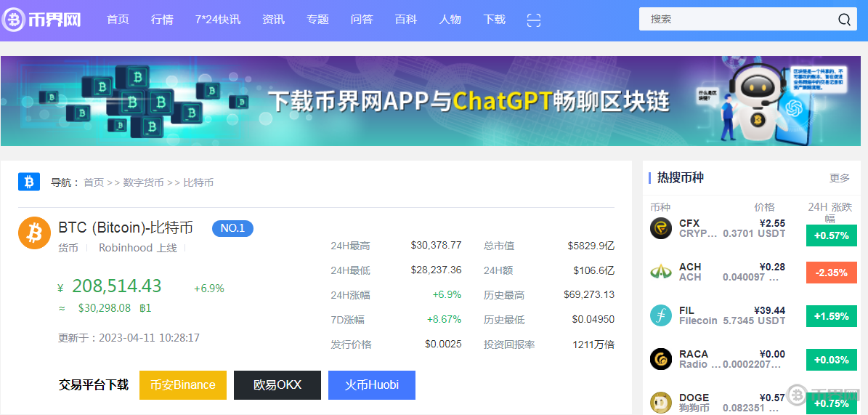Screen dimensions: 868x415
Task: Click the QR scan icon in navbar
Action: click(x=534, y=20)
